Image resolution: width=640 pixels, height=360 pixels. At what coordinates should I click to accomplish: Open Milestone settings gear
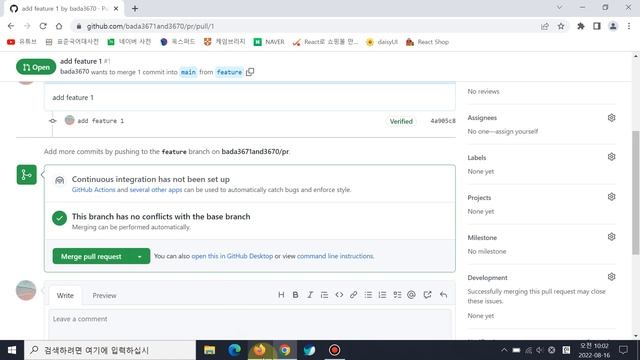pos(611,237)
